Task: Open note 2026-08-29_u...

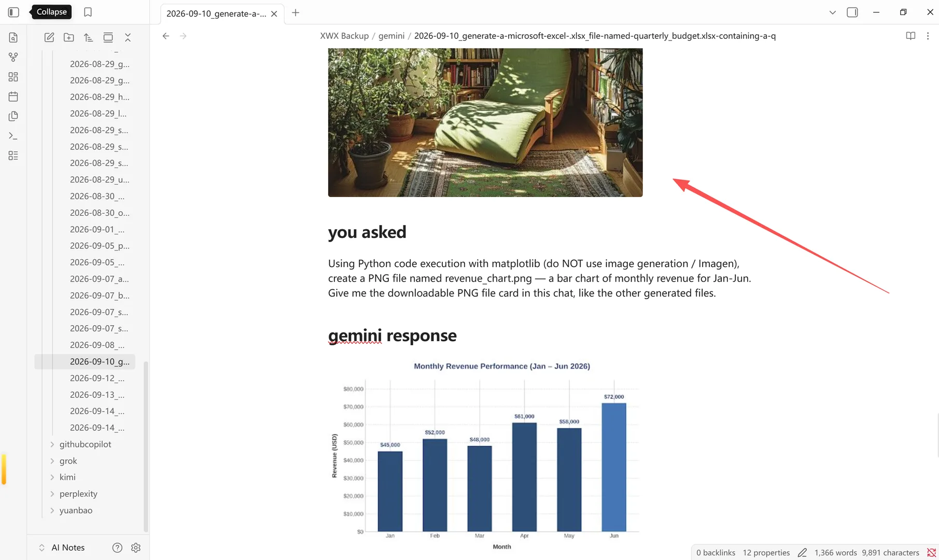Action: [x=100, y=179]
